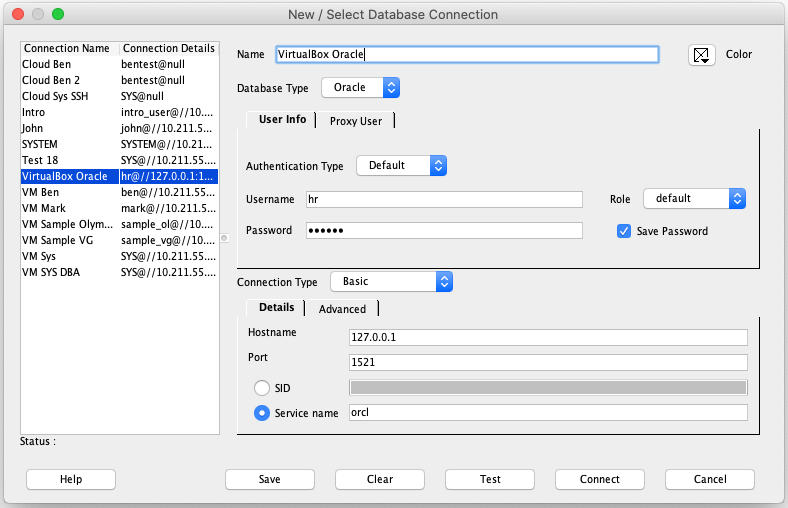Open the connection Color picker

[x=702, y=55]
